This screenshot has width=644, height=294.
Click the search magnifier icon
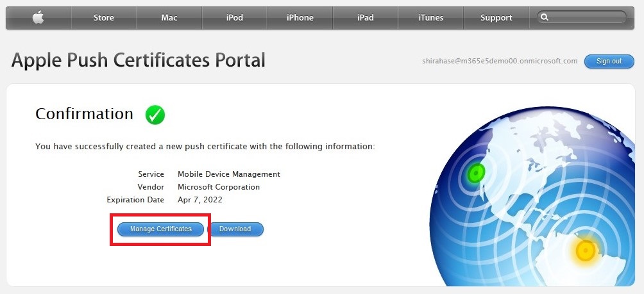545,17
